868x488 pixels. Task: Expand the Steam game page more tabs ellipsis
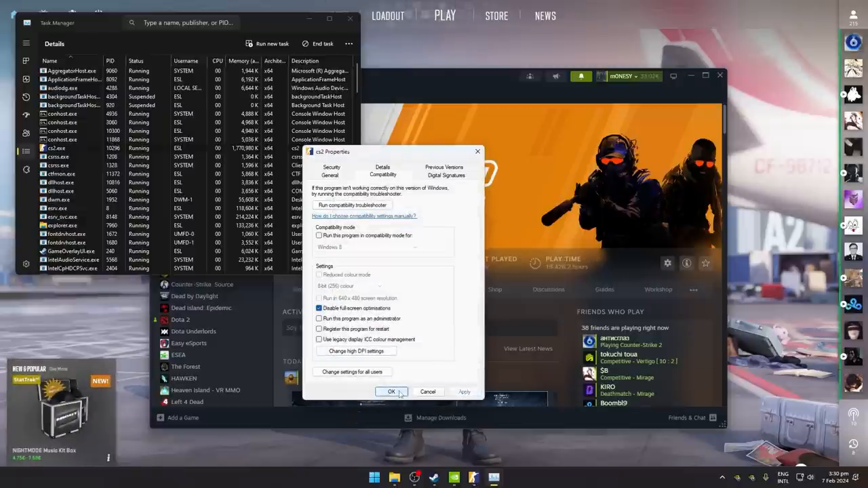pos(693,289)
